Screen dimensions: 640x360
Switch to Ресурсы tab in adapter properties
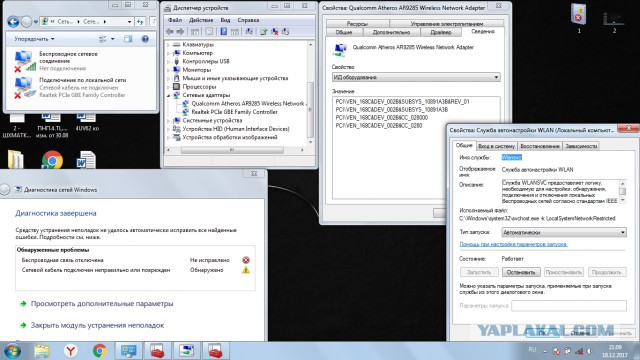coord(357,24)
